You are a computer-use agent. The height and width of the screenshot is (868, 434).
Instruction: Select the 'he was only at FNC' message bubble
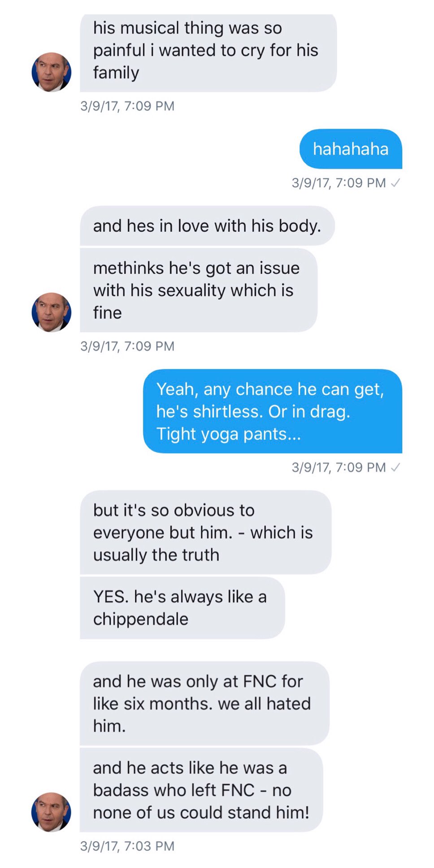coord(204,703)
